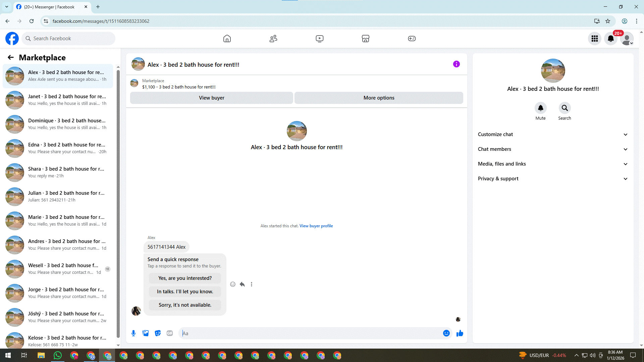Click the conversation list scrollbar
The height and width of the screenshot is (362, 644).
[118, 201]
